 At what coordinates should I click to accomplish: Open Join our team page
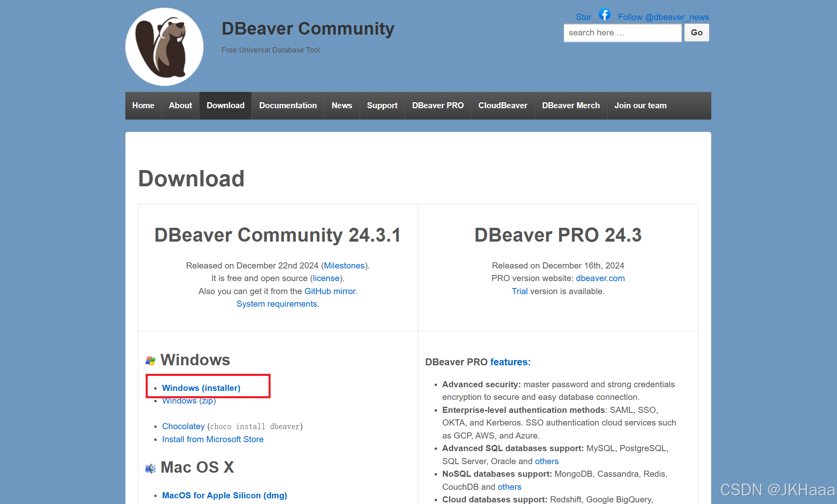[x=640, y=105]
